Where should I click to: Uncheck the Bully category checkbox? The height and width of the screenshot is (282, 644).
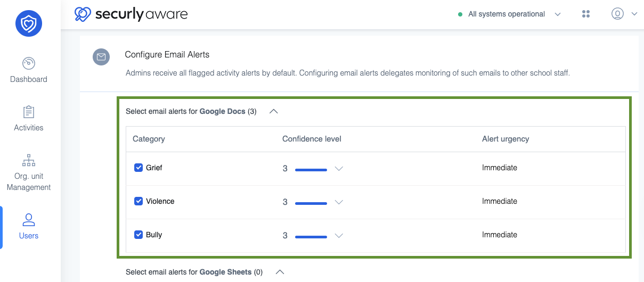click(x=138, y=235)
